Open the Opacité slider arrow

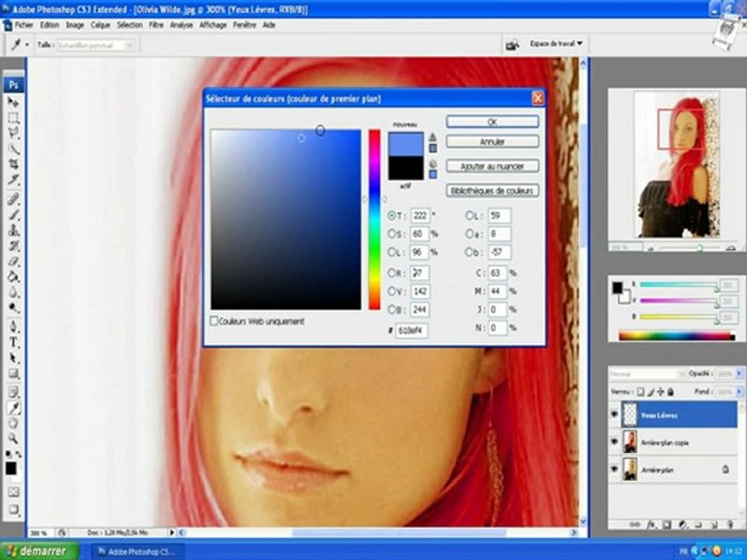coord(739,374)
